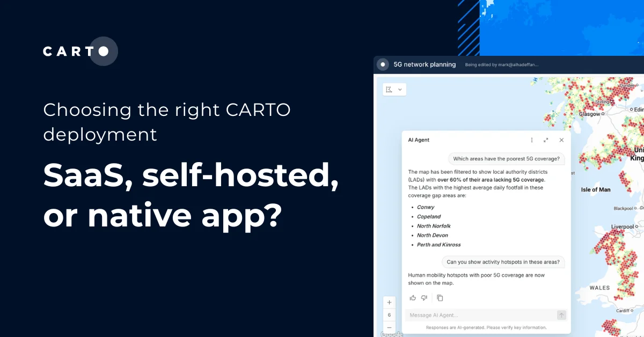Select Perth and Kinross in the list
This screenshot has width=644, height=337.
click(438, 245)
